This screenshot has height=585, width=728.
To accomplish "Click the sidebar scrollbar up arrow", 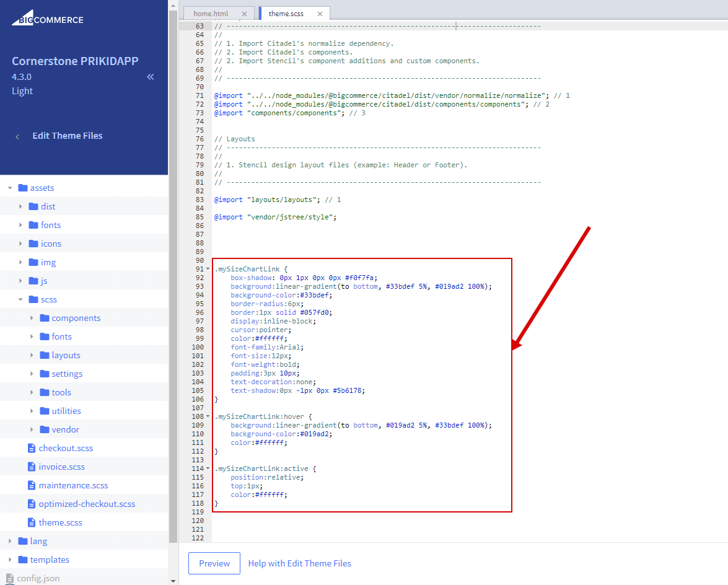I will click(173, 6).
